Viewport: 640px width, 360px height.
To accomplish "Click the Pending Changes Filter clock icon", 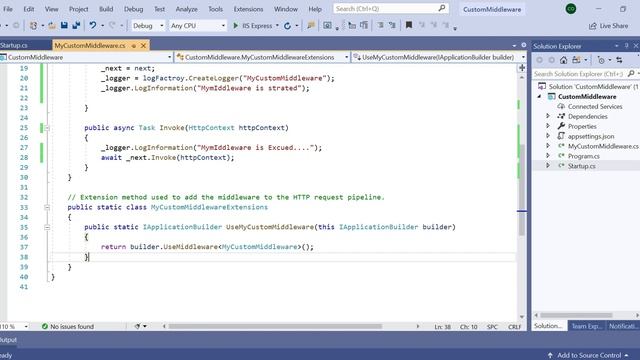I will (x=601, y=60).
